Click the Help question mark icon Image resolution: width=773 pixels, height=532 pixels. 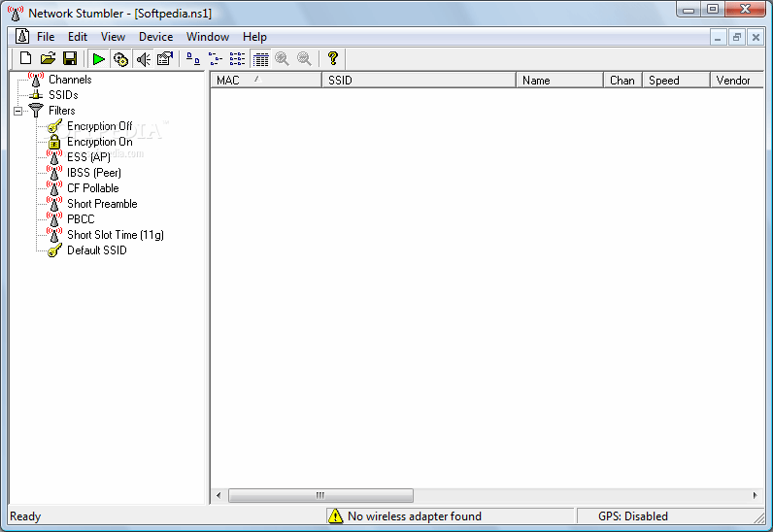click(x=333, y=59)
